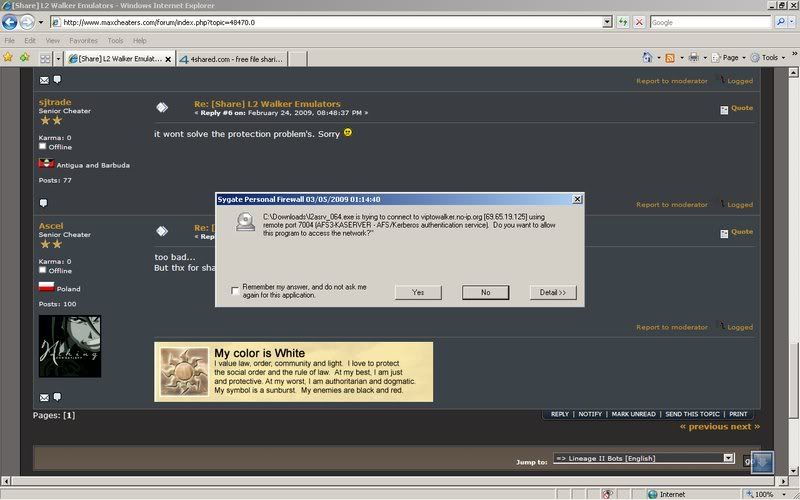
Task: Click sjtrade's private message bubble icon
Action: coord(43,203)
